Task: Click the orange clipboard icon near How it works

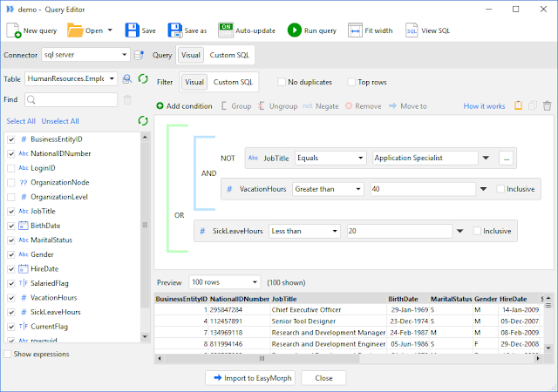Action: click(x=518, y=105)
